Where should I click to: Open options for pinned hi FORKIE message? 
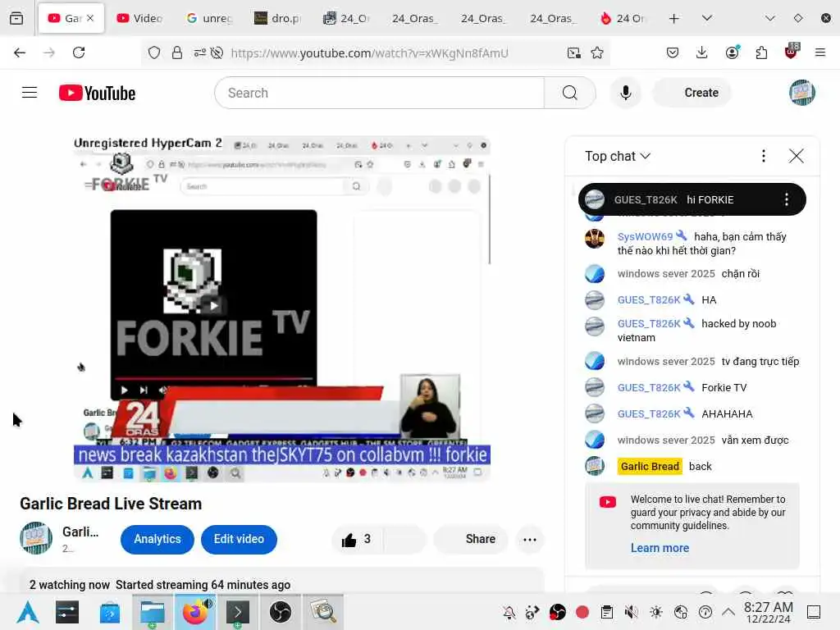coord(787,200)
